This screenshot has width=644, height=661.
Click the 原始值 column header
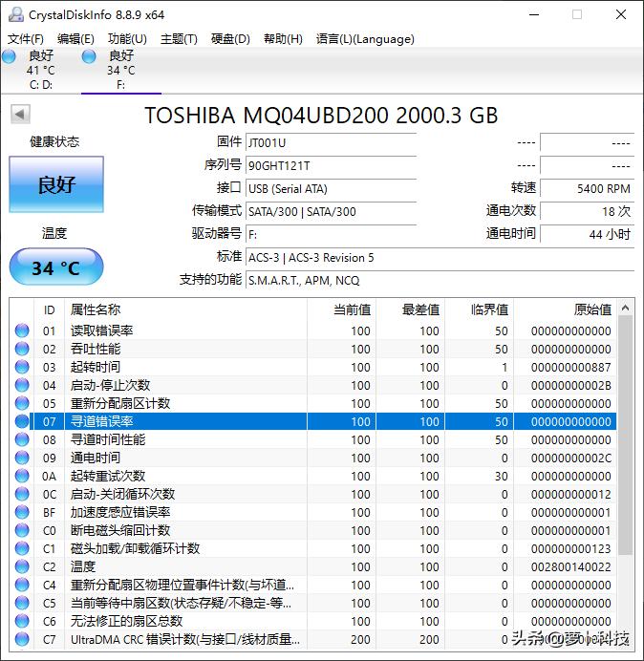click(x=591, y=309)
